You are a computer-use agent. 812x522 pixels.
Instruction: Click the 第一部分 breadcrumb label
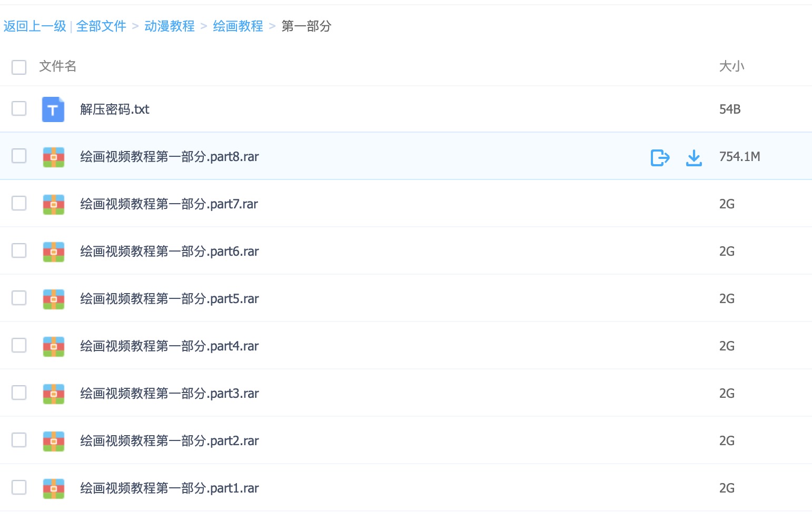(306, 26)
